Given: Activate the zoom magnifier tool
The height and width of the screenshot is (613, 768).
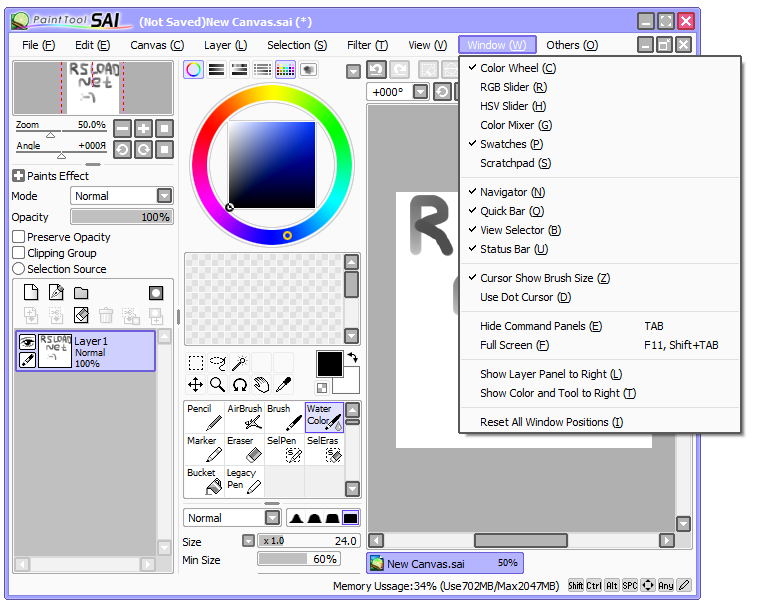Looking at the screenshot, I should pyautogui.click(x=217, y=385).
